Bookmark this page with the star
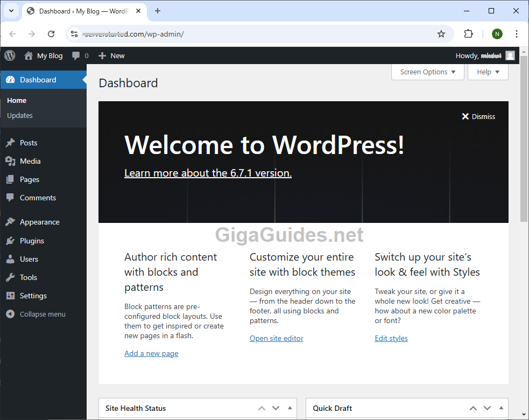The height and width of the screenshot is (420, 529). [x=441, y=34]
